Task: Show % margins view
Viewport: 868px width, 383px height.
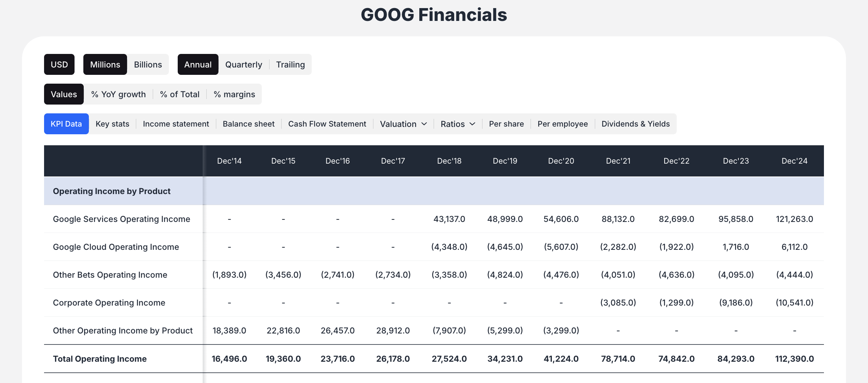Action: (234, 94)
